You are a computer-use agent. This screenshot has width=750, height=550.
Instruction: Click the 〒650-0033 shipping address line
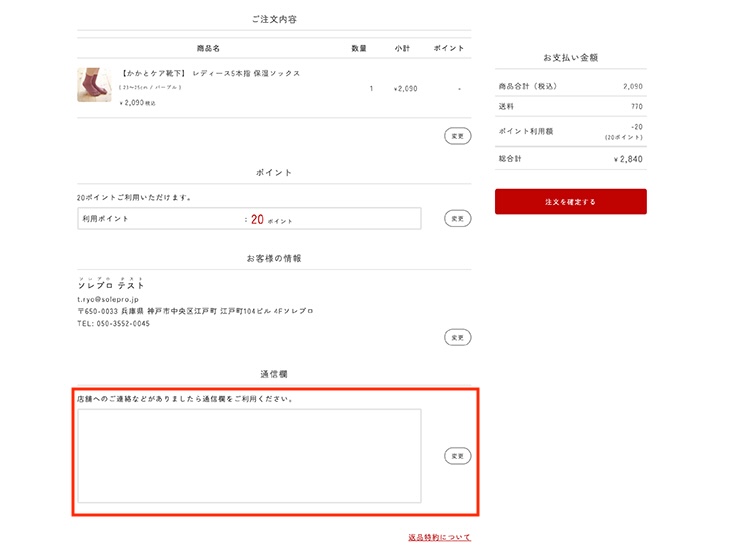coord(195,311)
